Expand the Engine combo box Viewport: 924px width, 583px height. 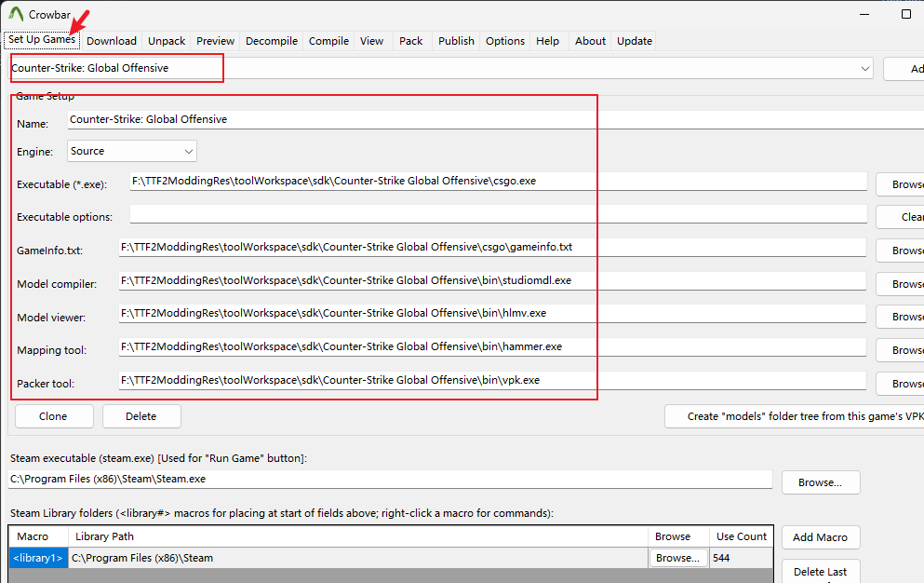[x=188, y=151]
